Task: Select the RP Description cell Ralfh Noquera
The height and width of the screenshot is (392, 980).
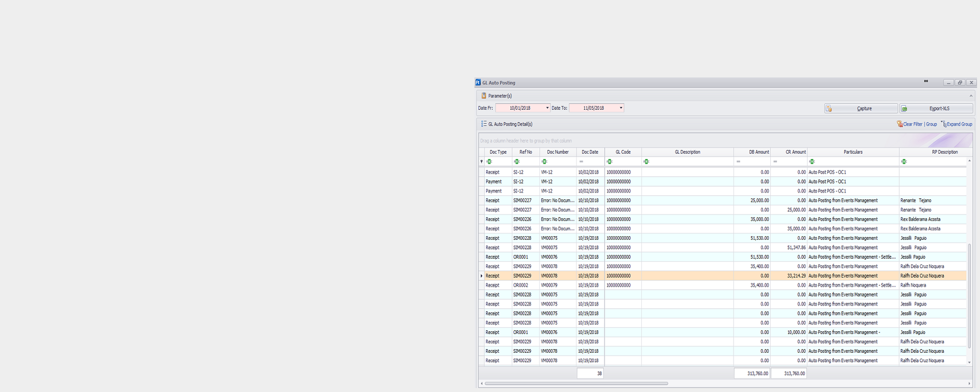Action: [933, 285]
